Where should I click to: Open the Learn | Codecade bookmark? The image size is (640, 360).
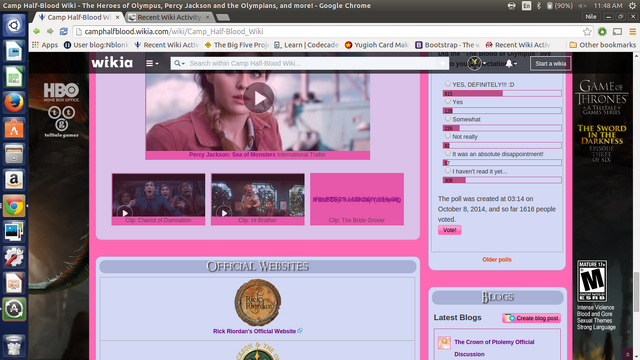pos(306,45)
